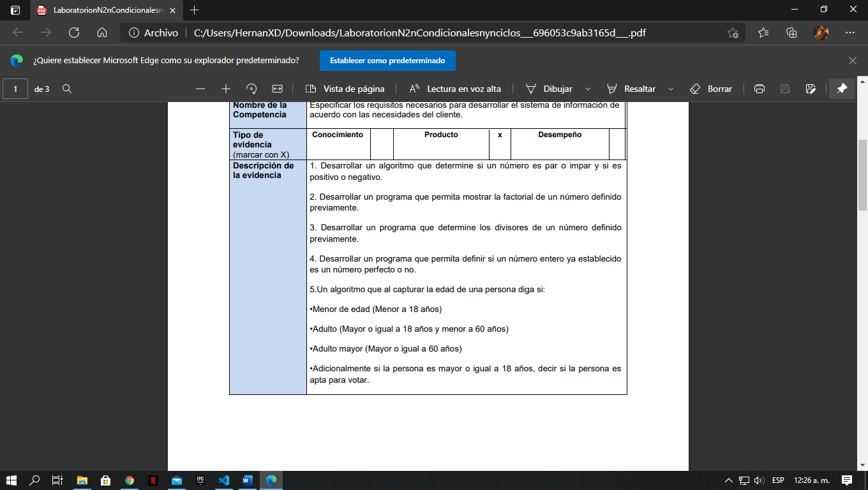Open the volume control in system tray
868x490 pixels.
(x=759, y=480)
